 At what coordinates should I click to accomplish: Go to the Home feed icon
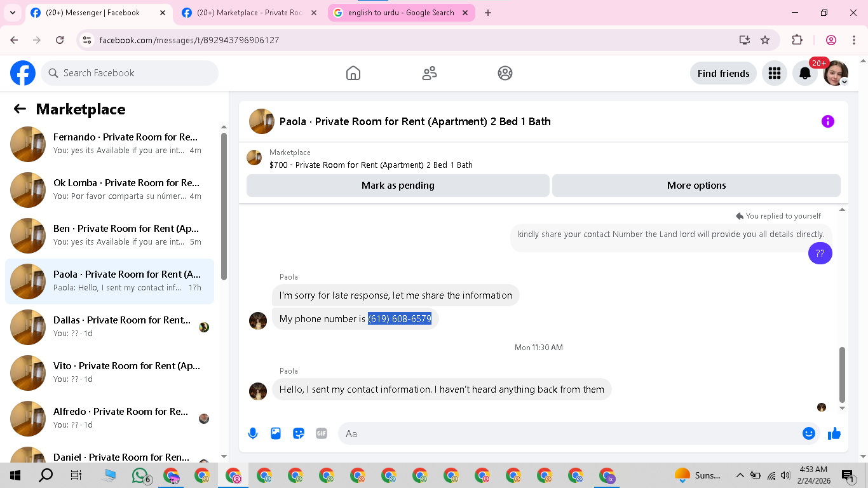point(353,73)
